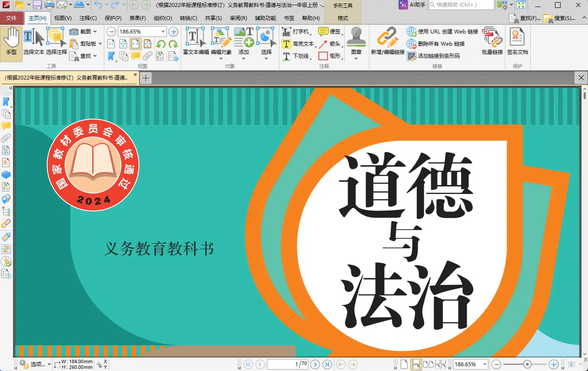
Task: Click the ribbon zoom in plus button
Action: (x=173, y=32)
